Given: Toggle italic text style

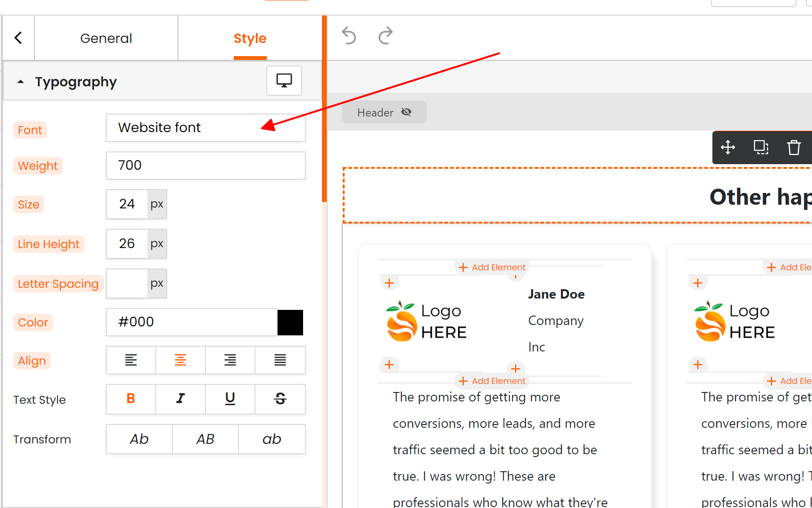Looking at the screenshot, I should (x=180, y=399).
